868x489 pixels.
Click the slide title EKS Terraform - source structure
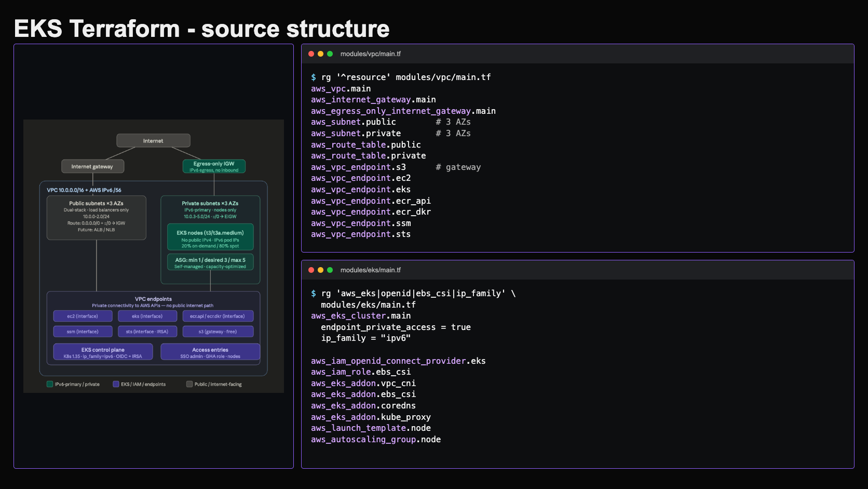[x=201, y=29]
